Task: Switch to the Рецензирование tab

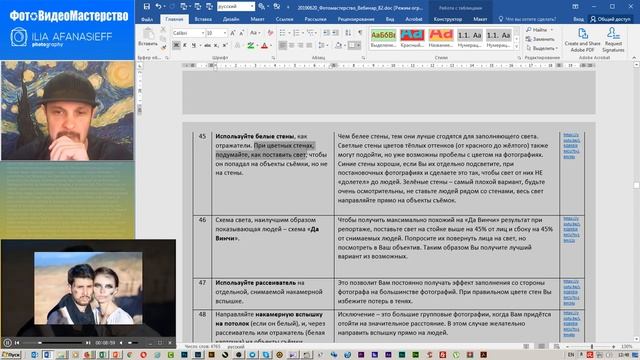Action: tap(356, 19)
